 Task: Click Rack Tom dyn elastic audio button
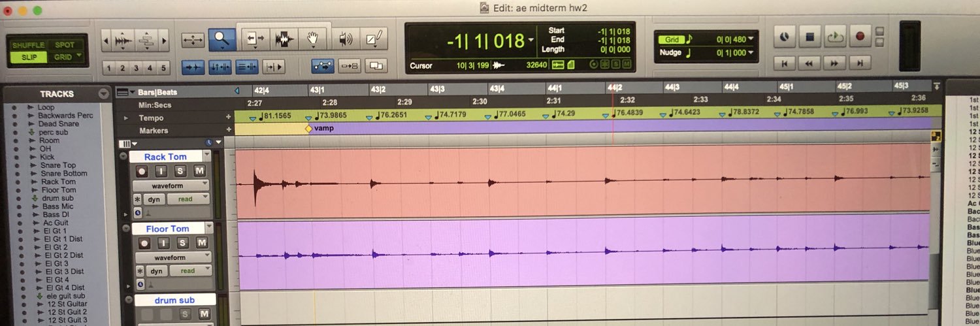(155, 199)
